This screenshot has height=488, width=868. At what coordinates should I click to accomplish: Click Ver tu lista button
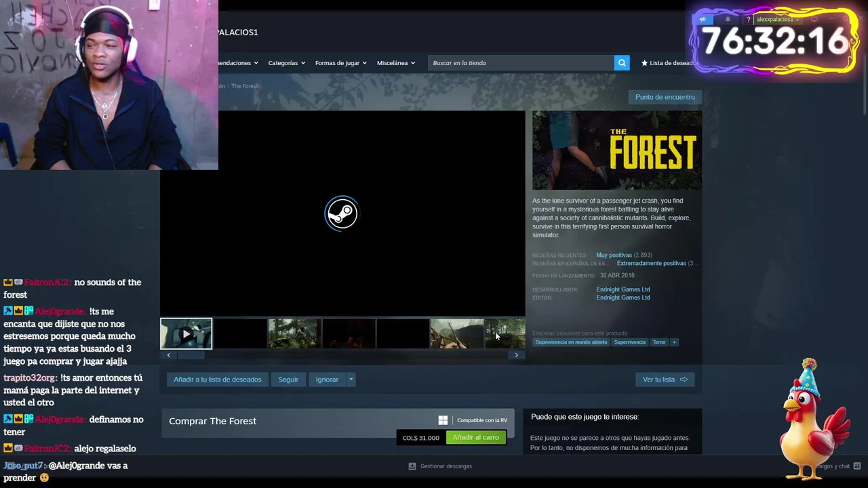click(x=665, y=380)
